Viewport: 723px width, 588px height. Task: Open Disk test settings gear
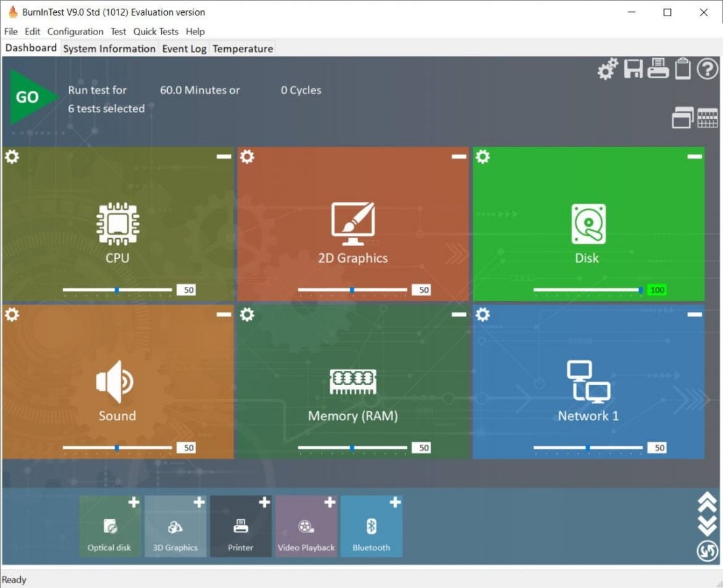483,157
